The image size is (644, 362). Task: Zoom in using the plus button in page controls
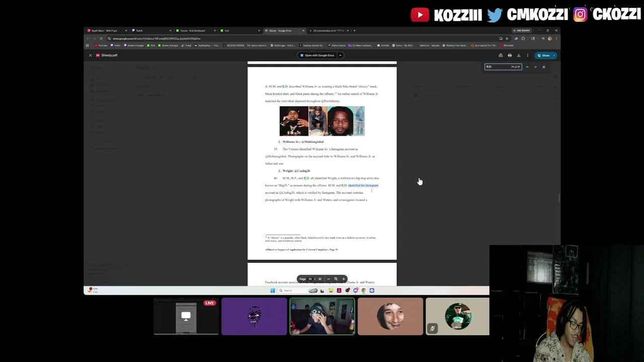click(x=344, y=279)
